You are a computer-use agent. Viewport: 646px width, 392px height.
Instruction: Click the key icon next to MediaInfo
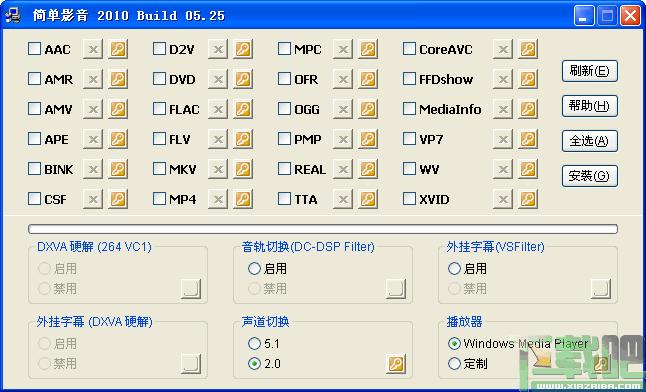528,109
